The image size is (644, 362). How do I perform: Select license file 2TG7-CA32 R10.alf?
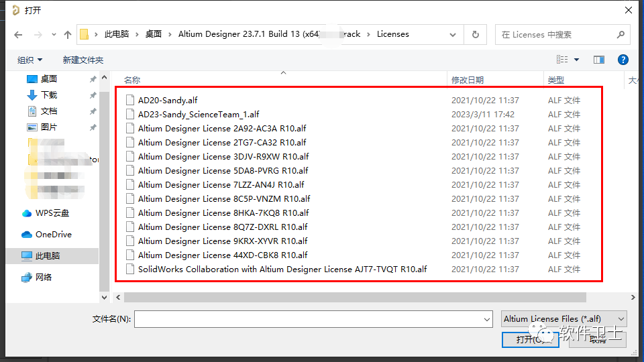[x=222, y=142]
